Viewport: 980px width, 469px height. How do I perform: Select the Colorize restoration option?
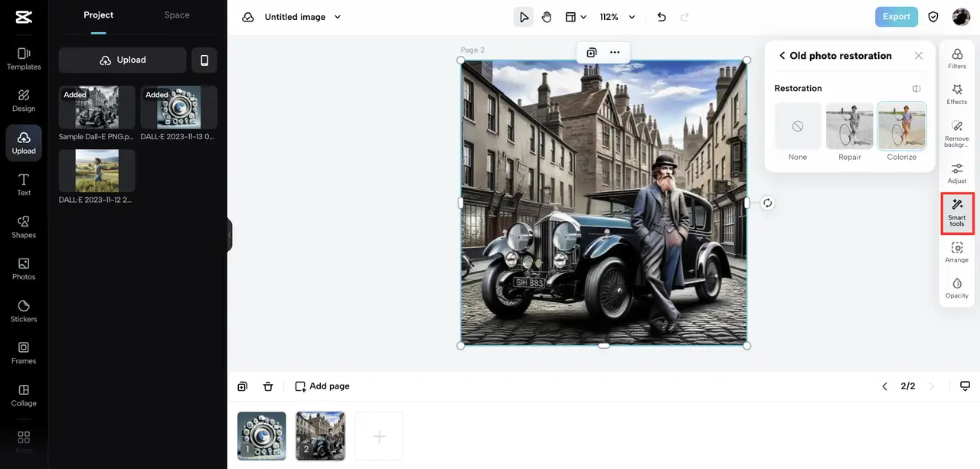pos(901,126)
